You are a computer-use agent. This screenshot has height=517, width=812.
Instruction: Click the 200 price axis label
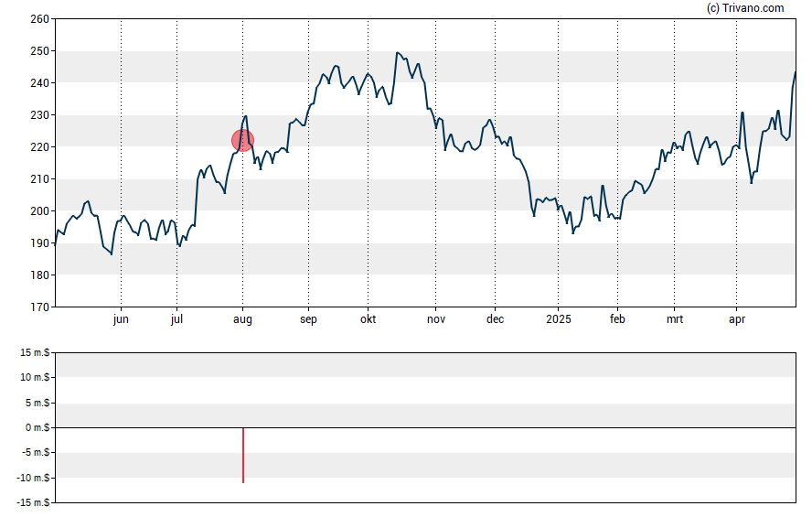click(40, 211)
